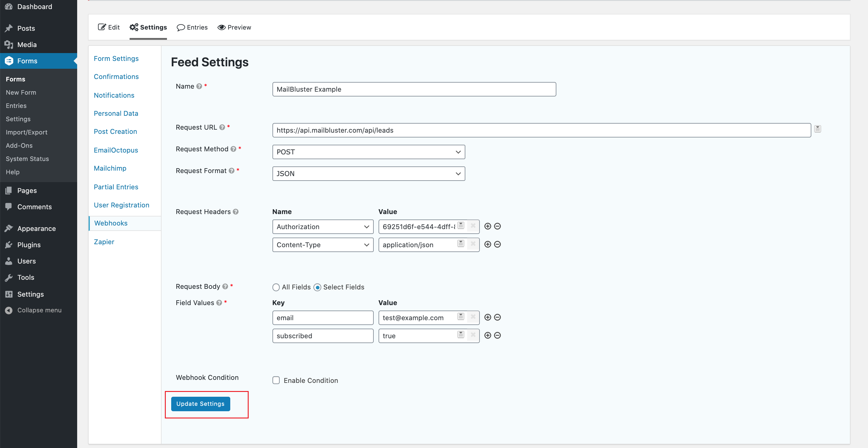This screenshot has height=448, width=868.
Task: Open the Mailchimp feed settings link
Action: (110, 168)
